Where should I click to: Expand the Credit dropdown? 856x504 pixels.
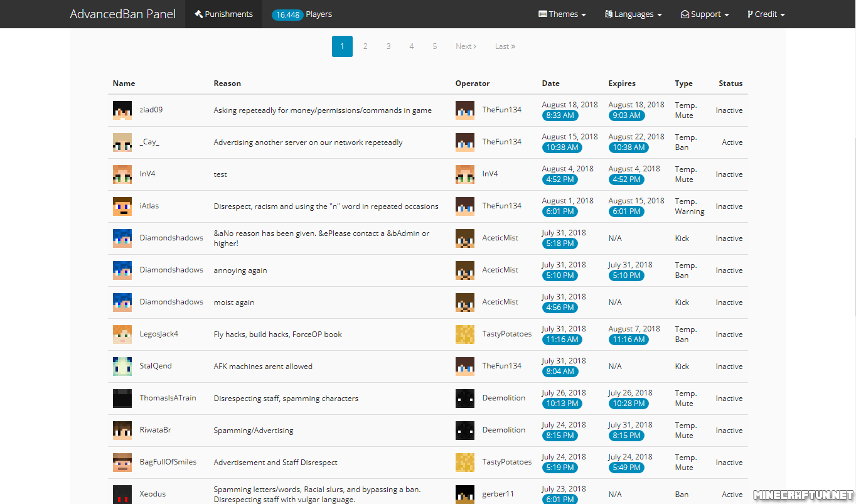pos(766,14)
